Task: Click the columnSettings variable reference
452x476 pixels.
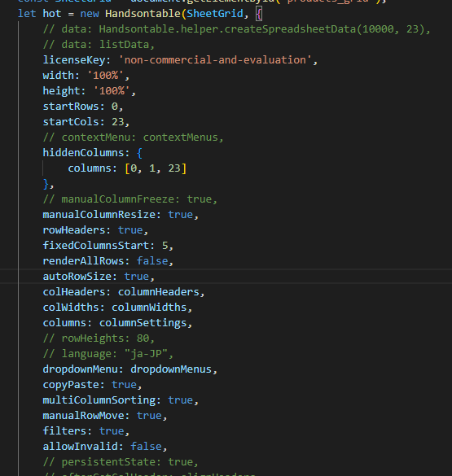Action: click(x=143, y=323)
